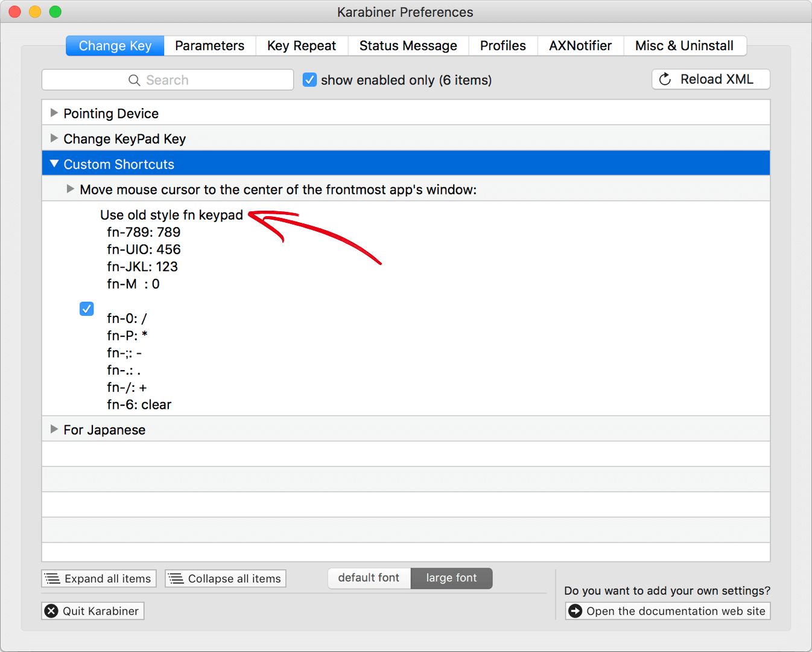Go to the Status Message tab
The width and height of the screenshot is (812, 652).
pyautogui.click(x=408, y=46)
